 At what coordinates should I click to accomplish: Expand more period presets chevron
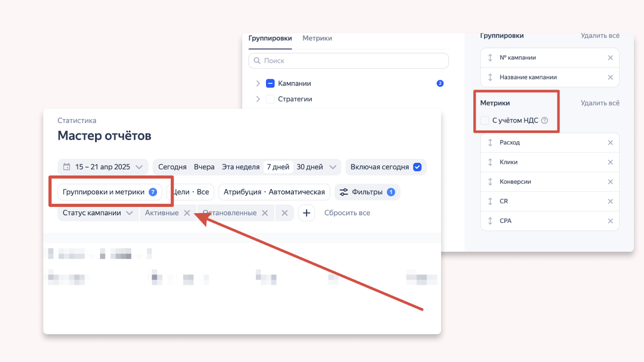click(x=333, y=167)
